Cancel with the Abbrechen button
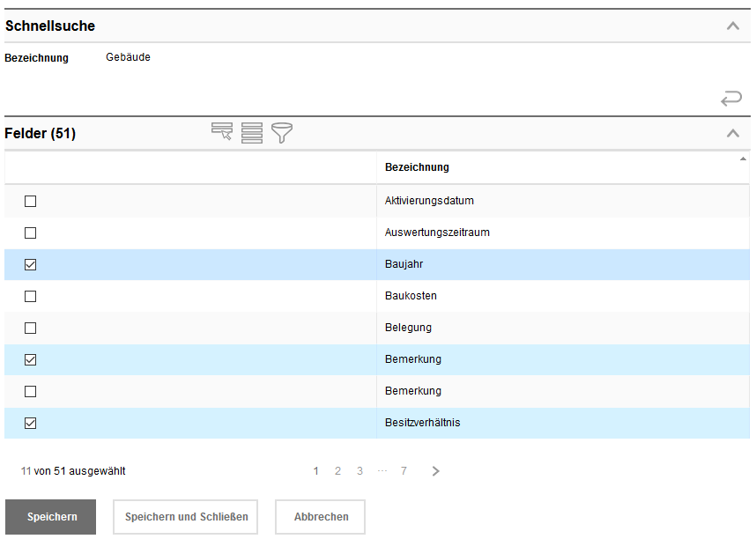This screenshot has width=756, height=539. click(320, 517)
